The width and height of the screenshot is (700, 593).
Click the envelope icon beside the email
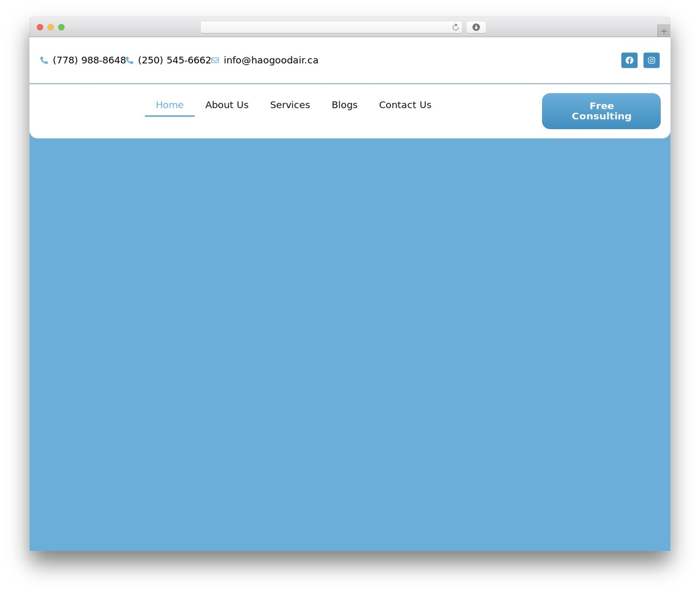pyautogui.click(x=215, y=60)
